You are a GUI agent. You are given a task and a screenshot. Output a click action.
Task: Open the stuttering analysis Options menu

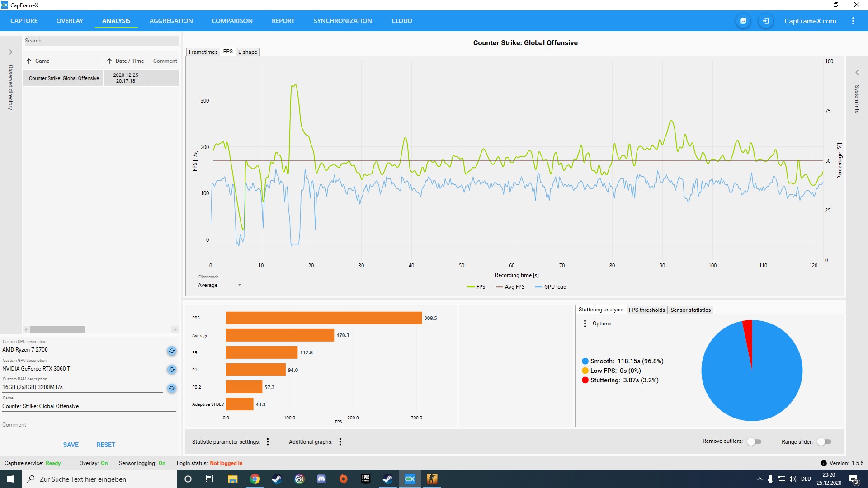tap(585, 324)
